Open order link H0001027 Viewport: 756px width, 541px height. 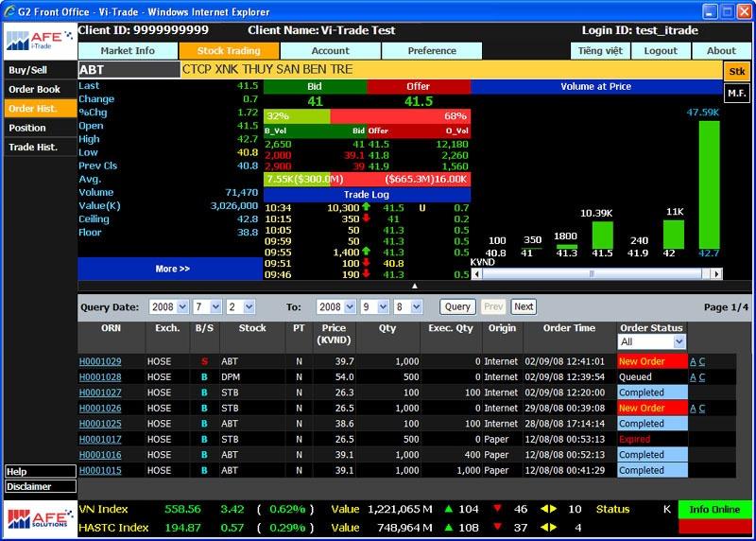click(x=100, y=393)
